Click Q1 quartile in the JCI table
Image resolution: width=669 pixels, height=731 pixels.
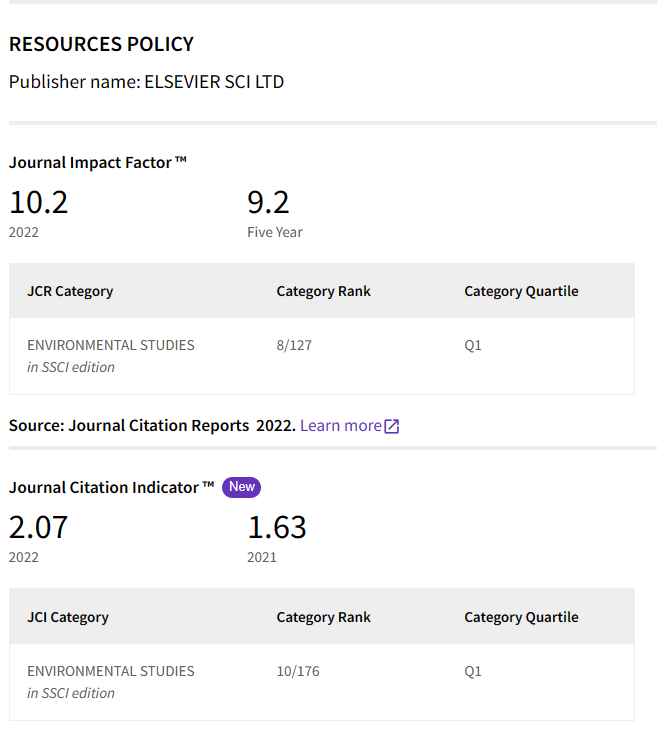(x=473, y=671)
